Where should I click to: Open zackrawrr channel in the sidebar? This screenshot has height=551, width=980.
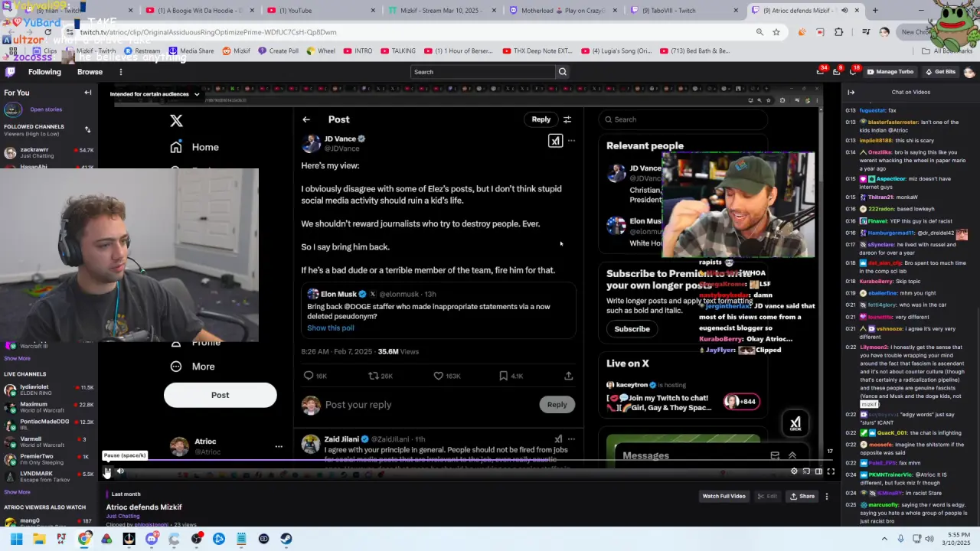click(49, 152)
